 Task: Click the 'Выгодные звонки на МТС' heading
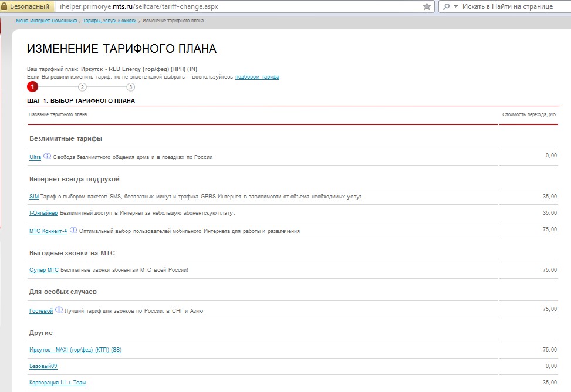tap(72, 253)
